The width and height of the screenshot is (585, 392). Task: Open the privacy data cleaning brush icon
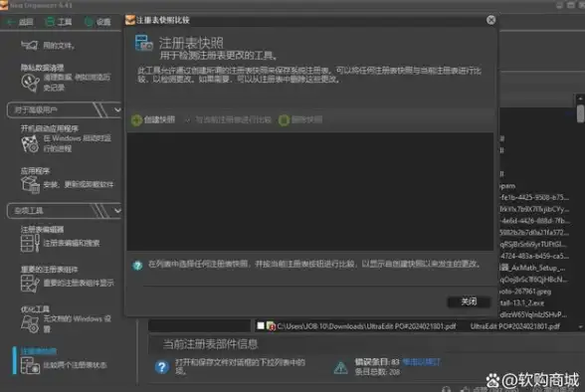tap(30, 83)
